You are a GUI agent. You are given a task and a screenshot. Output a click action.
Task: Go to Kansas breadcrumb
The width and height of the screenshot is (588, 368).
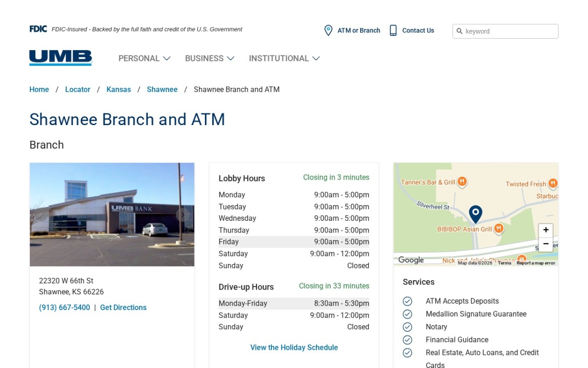pos(119,89)
